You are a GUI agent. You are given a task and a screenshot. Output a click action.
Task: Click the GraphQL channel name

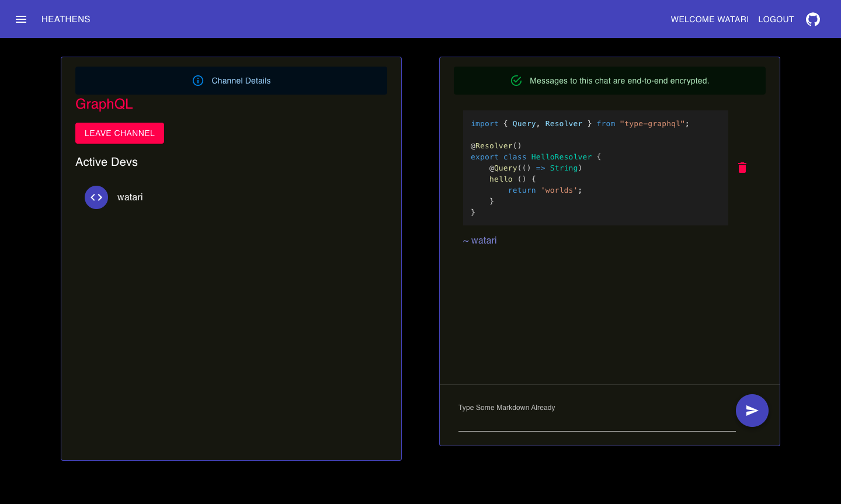(104, 104)
